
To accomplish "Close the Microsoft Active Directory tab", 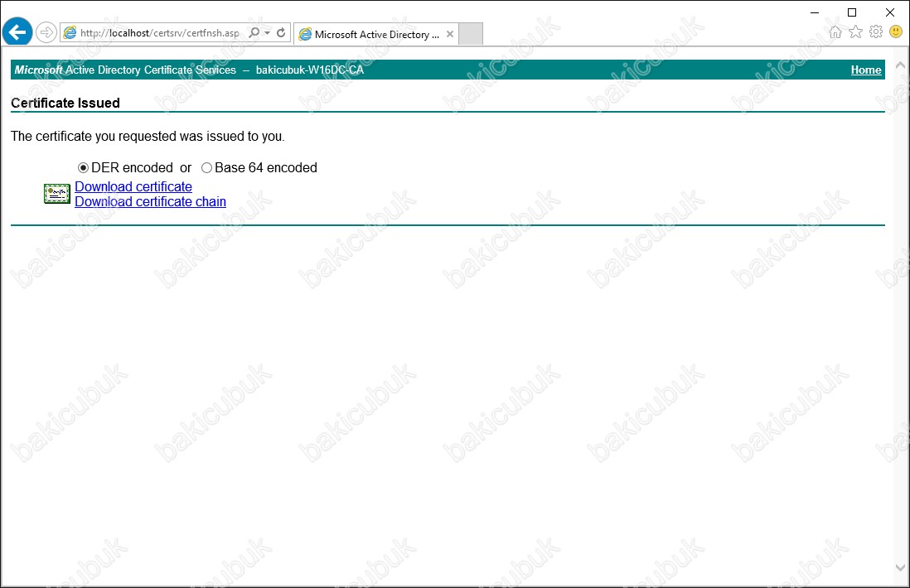I will [x=450, y=34].
